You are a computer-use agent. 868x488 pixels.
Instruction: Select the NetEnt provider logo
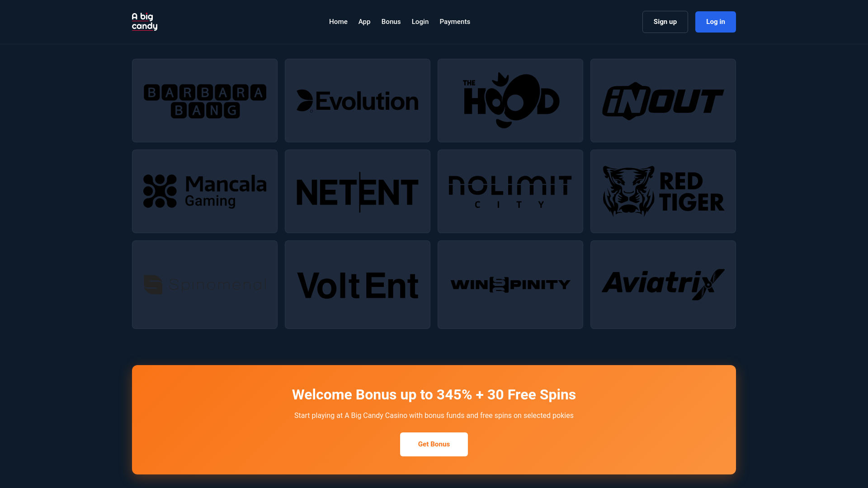point(358,191)
